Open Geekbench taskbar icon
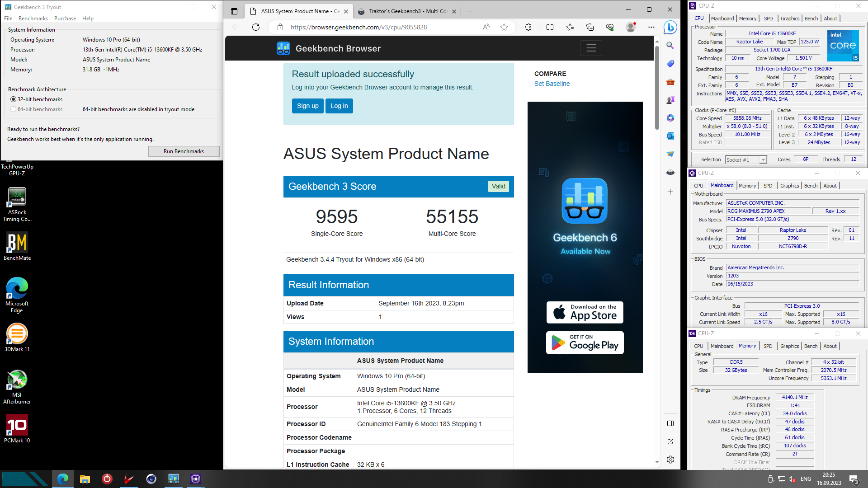This screenshot has height=488, width=868. click(174, 479)
